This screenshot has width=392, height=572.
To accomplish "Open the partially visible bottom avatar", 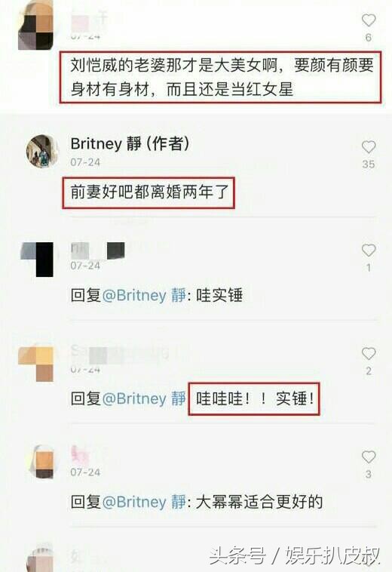I will coord(41,558).
